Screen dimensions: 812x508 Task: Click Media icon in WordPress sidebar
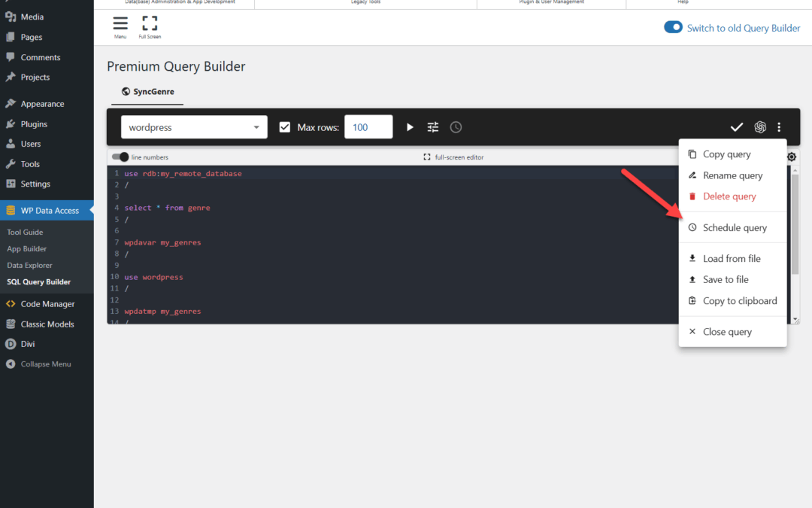tap(11, 17)
